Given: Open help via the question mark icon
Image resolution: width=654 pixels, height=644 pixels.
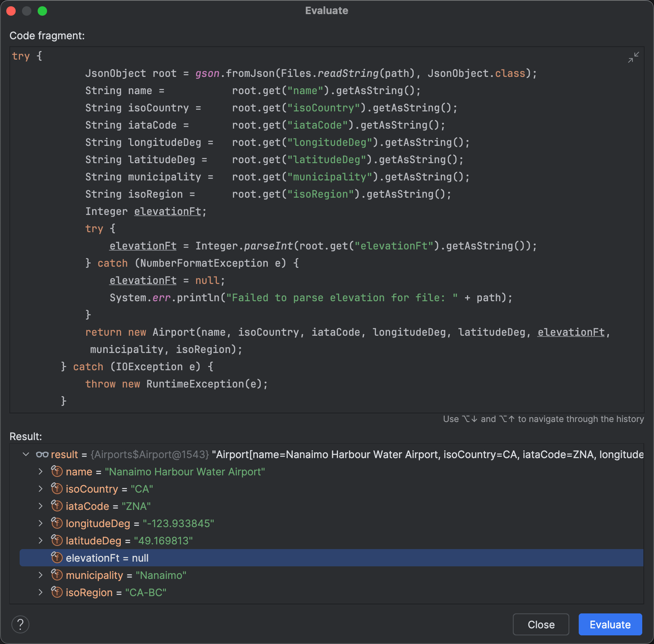Looking at the screenshot, I should (20, 624).
